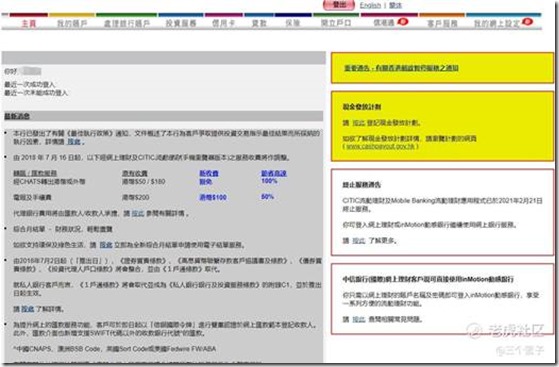559x367 pixels.
Task: Switch to Simplified Chinese (简体)
Action: [x=395, y=5]
